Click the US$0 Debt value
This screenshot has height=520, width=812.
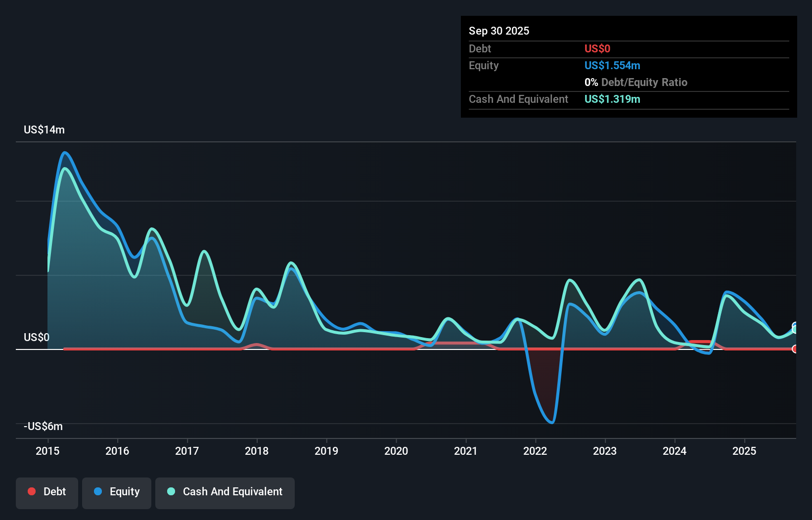tap(597, 48)
